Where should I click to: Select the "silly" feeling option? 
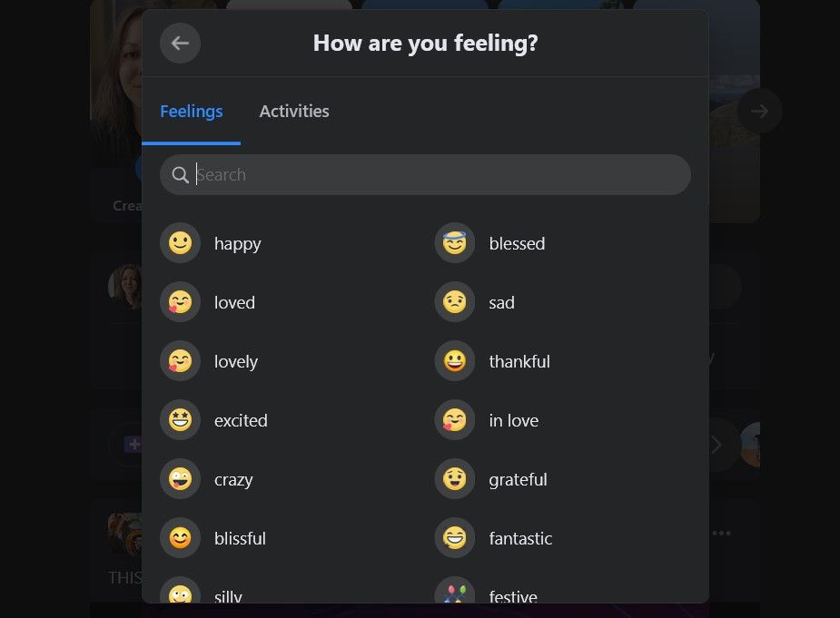[228, 596]
